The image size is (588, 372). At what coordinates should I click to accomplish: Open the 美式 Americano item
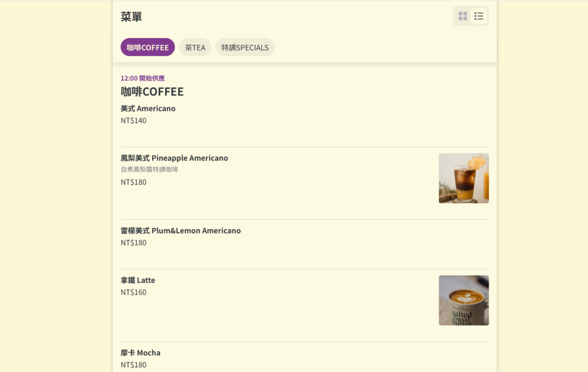tap(304, 122)
